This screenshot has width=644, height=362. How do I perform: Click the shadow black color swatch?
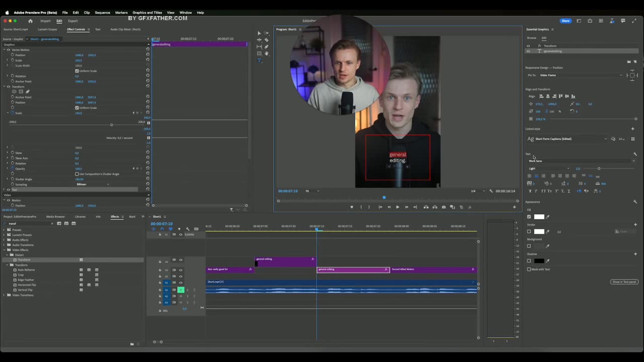coord(539,261)
